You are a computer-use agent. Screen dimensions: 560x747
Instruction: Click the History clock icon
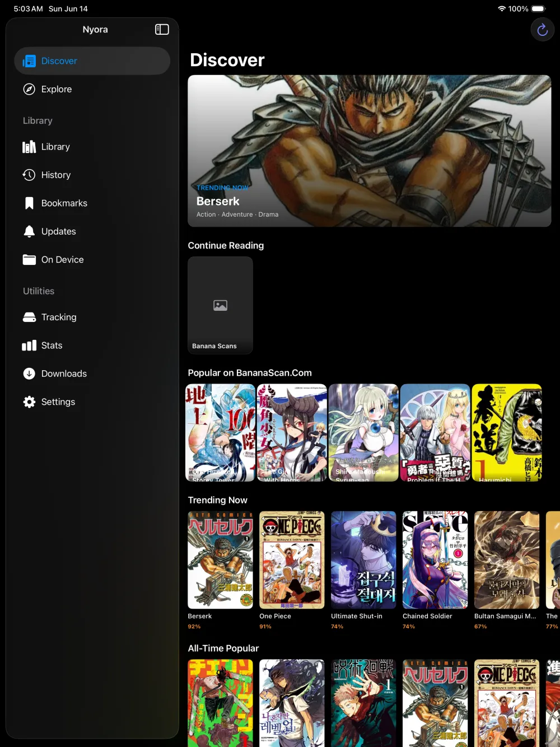(x=29, y=175)
